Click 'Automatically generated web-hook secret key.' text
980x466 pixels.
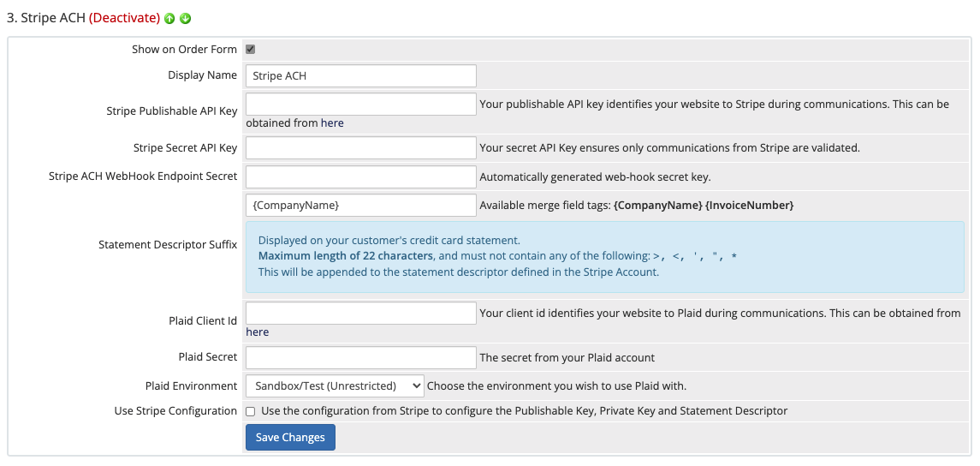[595, 177]
